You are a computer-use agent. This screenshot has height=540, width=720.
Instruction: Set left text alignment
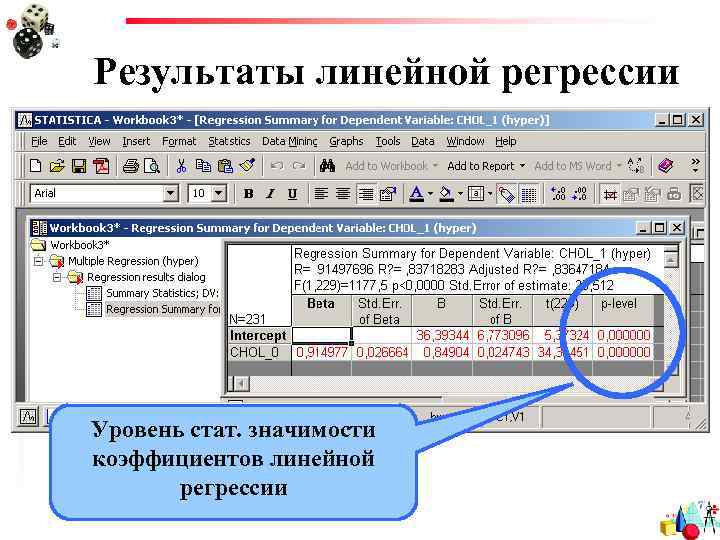[x=321, y=194]
